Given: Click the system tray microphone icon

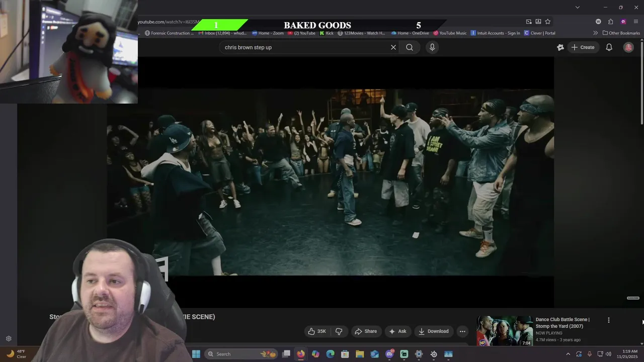Looking at the screenshot, I should (589, 354).
